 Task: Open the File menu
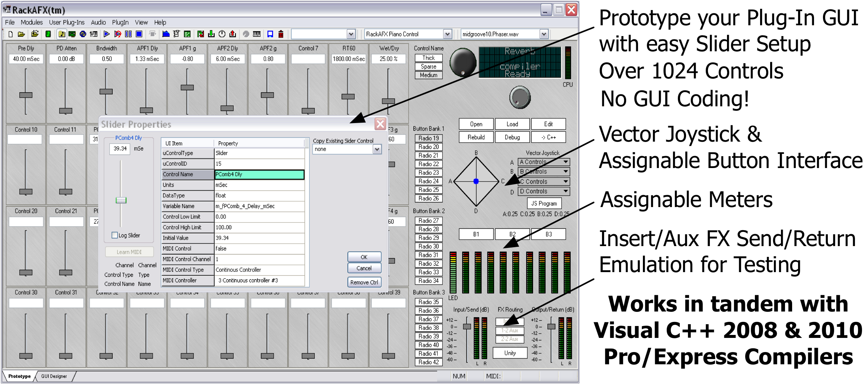[10, 22]
